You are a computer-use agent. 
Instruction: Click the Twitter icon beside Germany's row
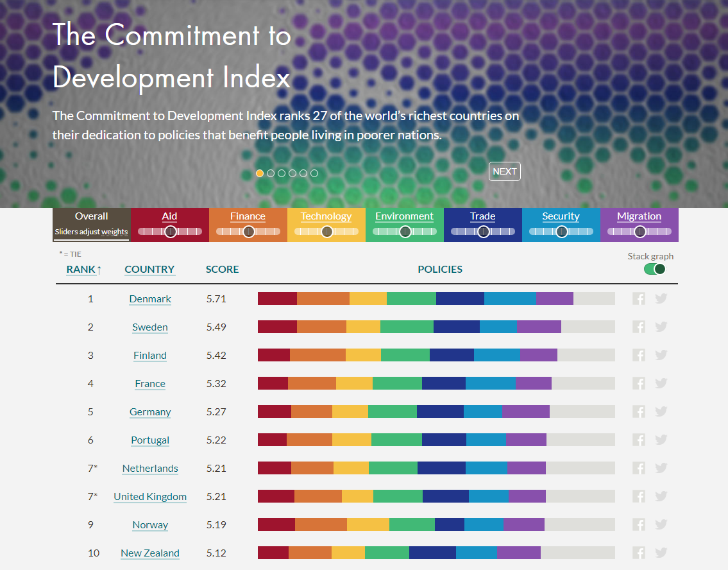661,411
